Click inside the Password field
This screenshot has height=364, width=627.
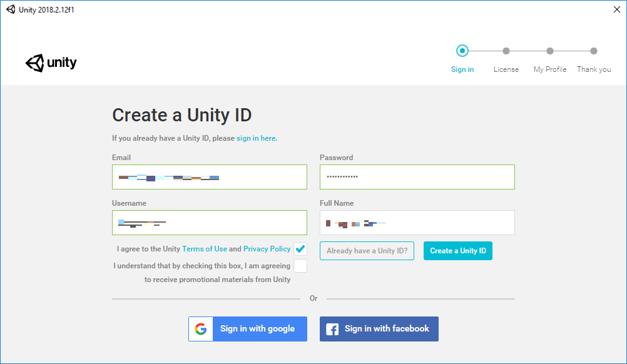click(x=417, y=177)
